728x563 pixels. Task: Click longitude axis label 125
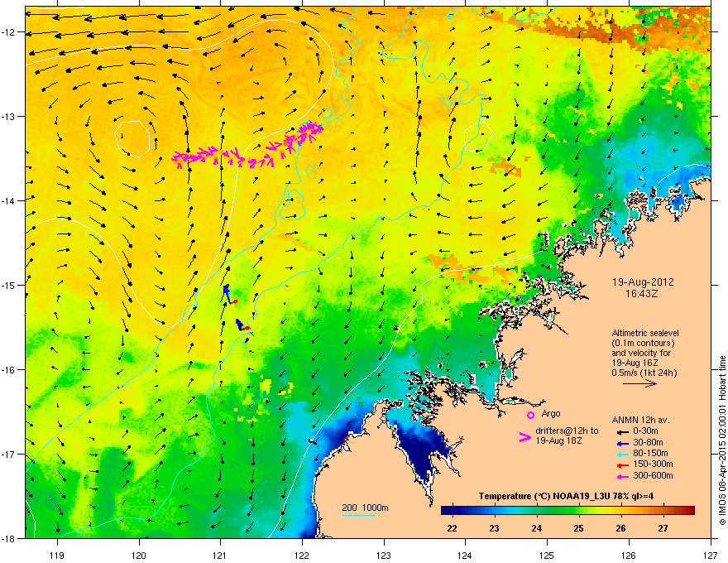[547, 555]
